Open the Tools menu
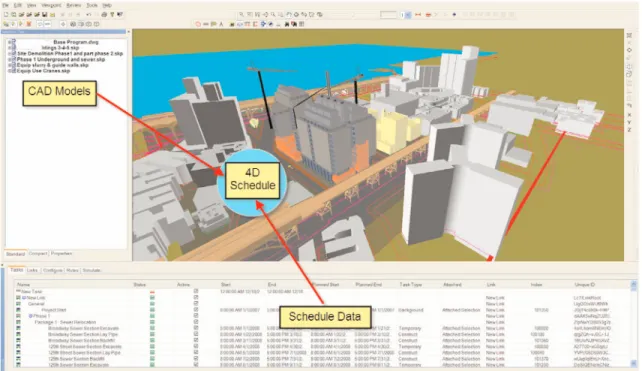 coord(92,5)
